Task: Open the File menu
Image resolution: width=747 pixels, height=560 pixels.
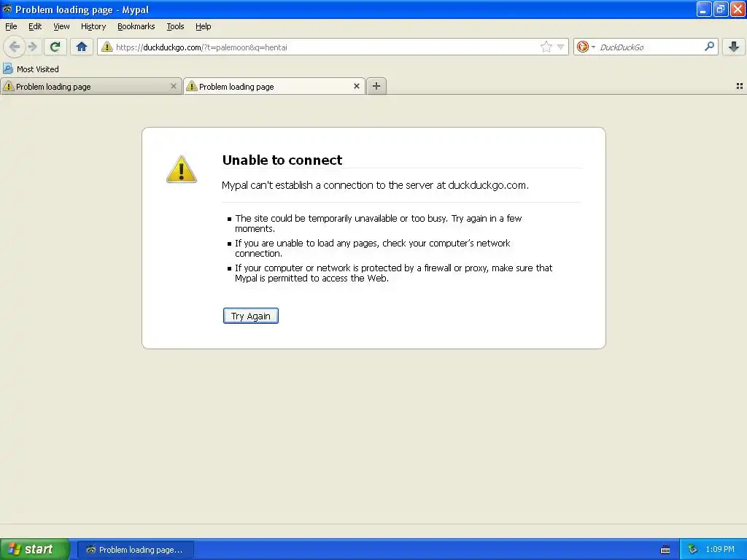Action: 11,26
